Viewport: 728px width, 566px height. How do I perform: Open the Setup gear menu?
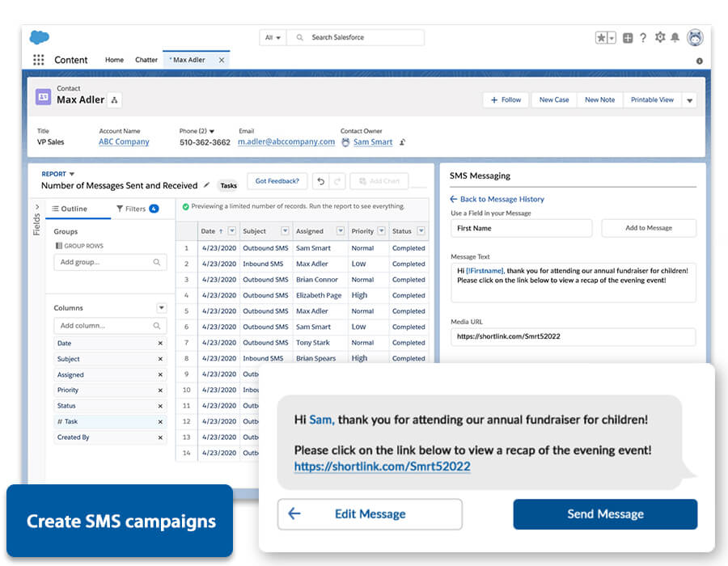click(660, 37)
